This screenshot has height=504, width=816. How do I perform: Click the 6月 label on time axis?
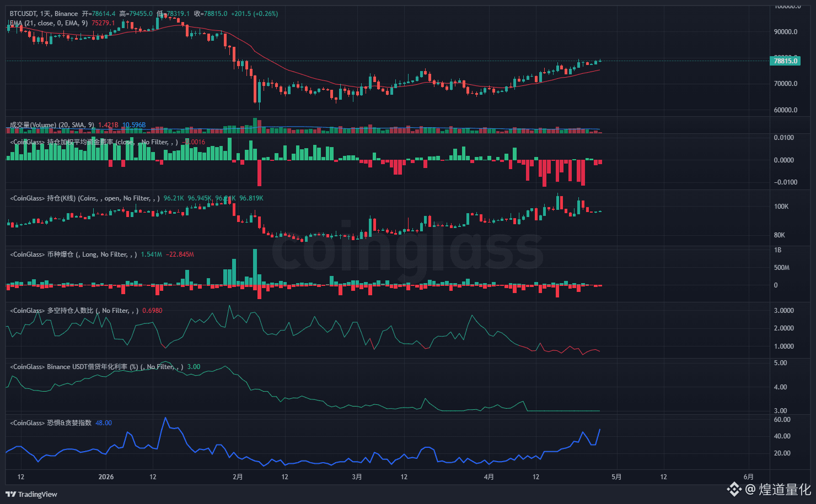tap(748, 477)
